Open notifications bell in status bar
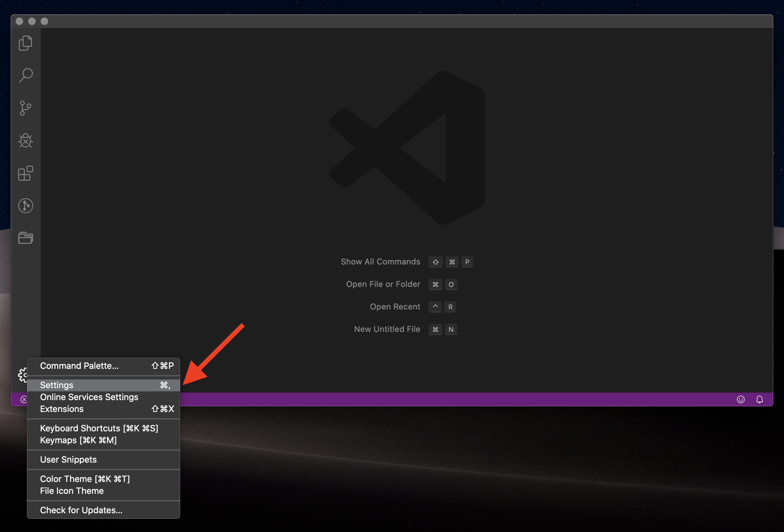 tap(759, 399)
